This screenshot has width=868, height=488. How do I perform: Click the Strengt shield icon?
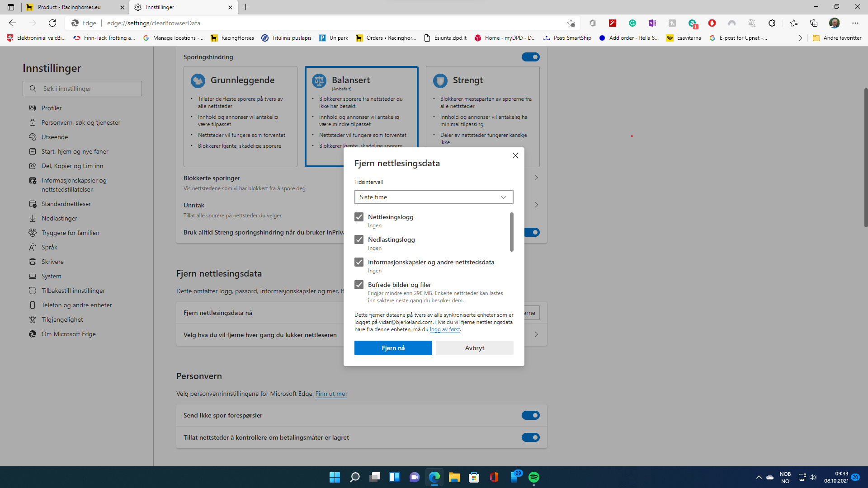point(441,81)
